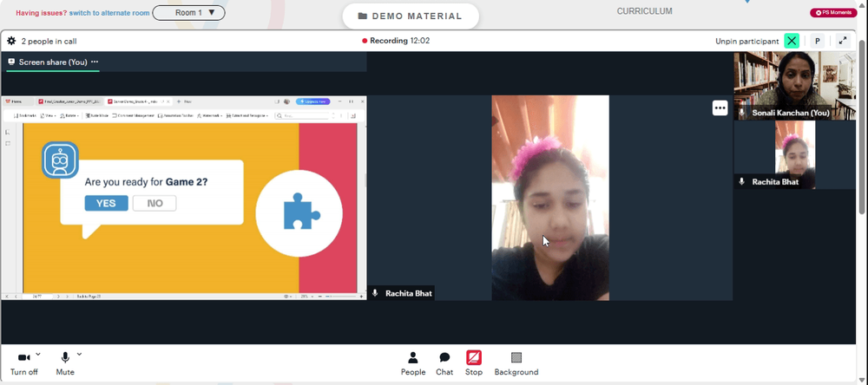Click NO on the Game 2 prompt
Viewport: 868px width, 385px height.
[155, 203]
